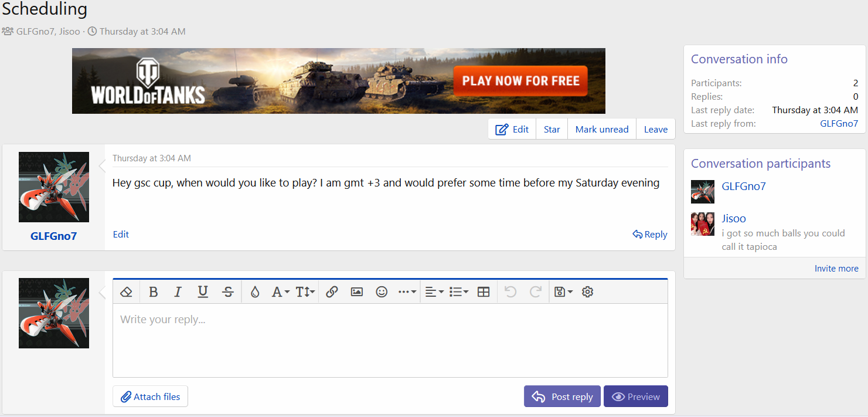Open the smilies emoji picker
This screenshot has height=417, width=868.
pyautogui.click(x=382, y=291)
